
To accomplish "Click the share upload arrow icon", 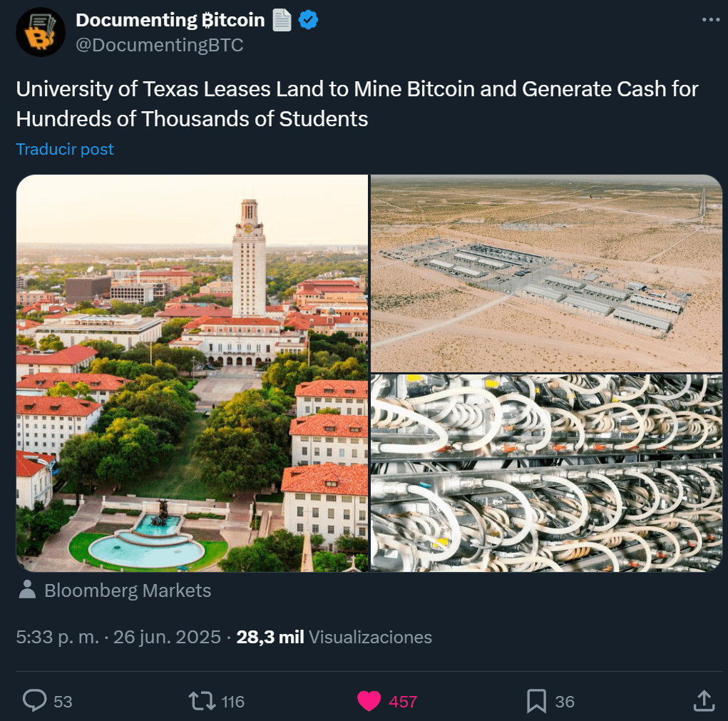I will [704, 701].
